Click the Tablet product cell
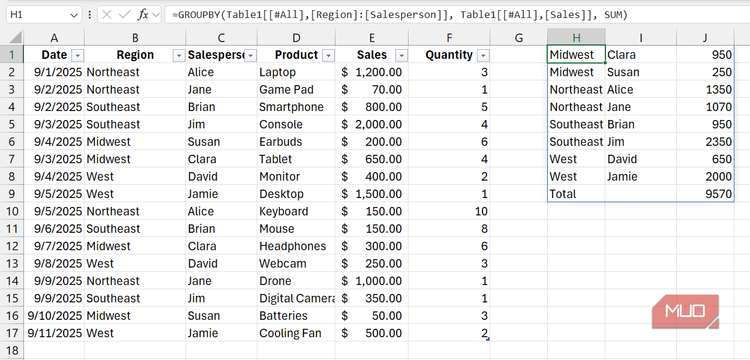 [297, 159]
